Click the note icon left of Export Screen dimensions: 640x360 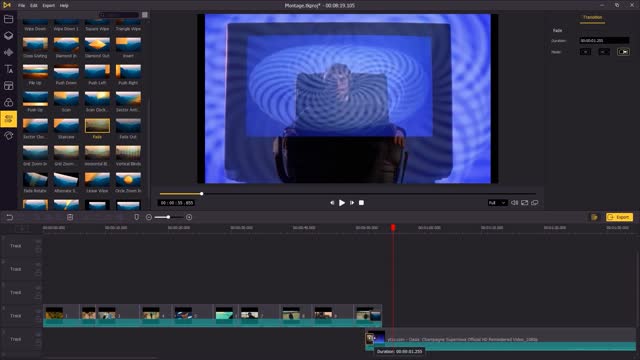pos(594,217)
